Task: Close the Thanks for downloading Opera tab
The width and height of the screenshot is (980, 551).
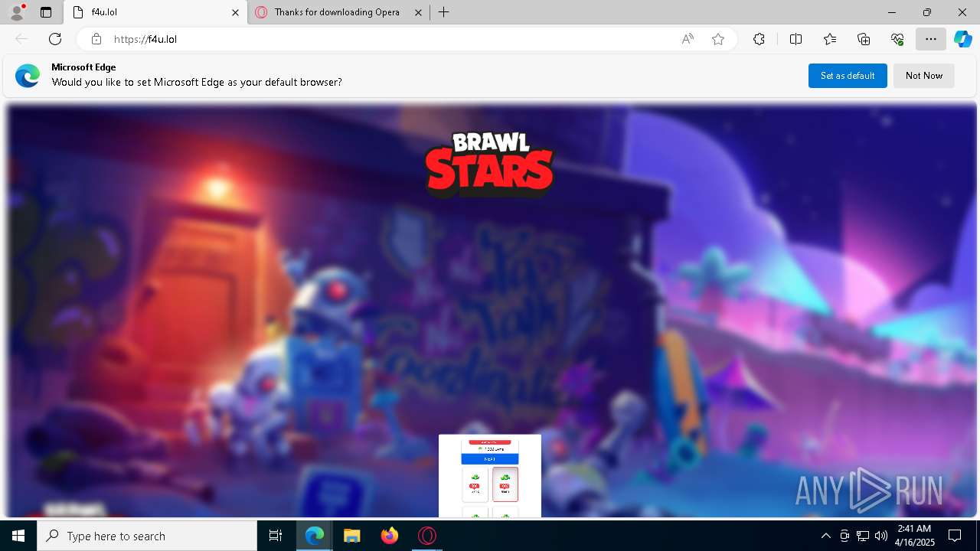Action: tap(418, 12)
